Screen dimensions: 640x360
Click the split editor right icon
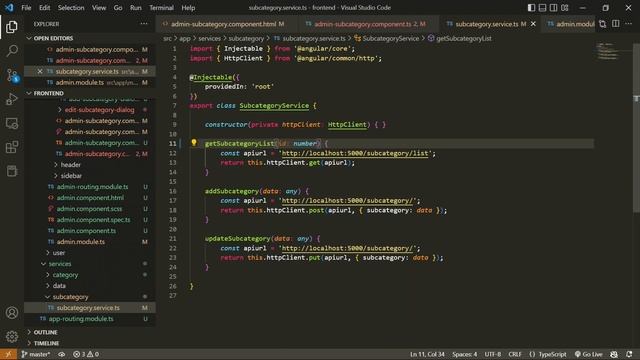pyautogui.click(x=616, y=24)
